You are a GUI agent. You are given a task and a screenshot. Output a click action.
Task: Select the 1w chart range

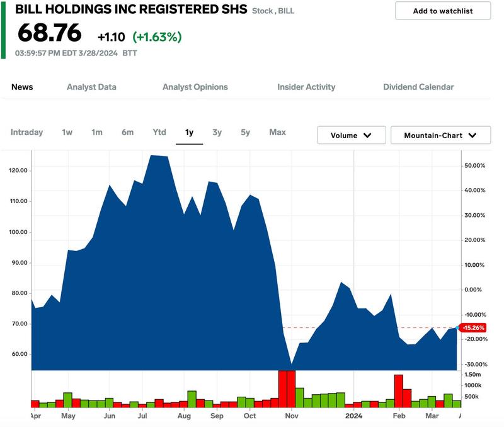[x=67, y=132]
